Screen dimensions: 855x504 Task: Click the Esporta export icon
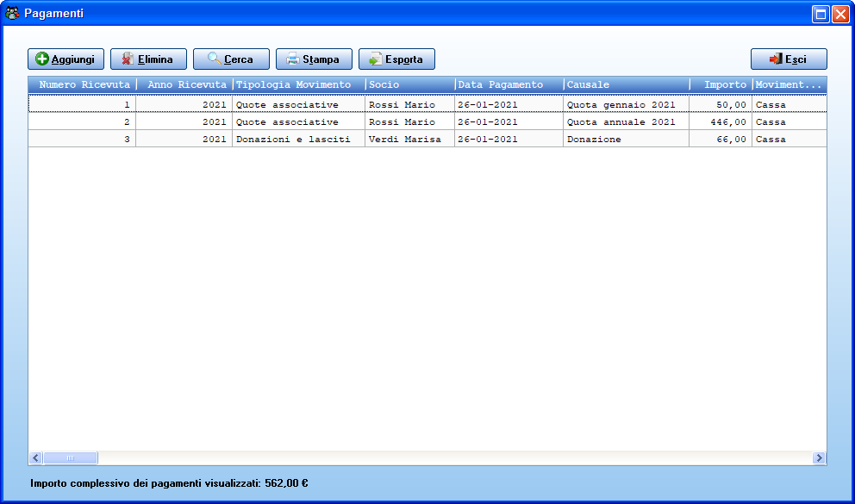(375, 59)
